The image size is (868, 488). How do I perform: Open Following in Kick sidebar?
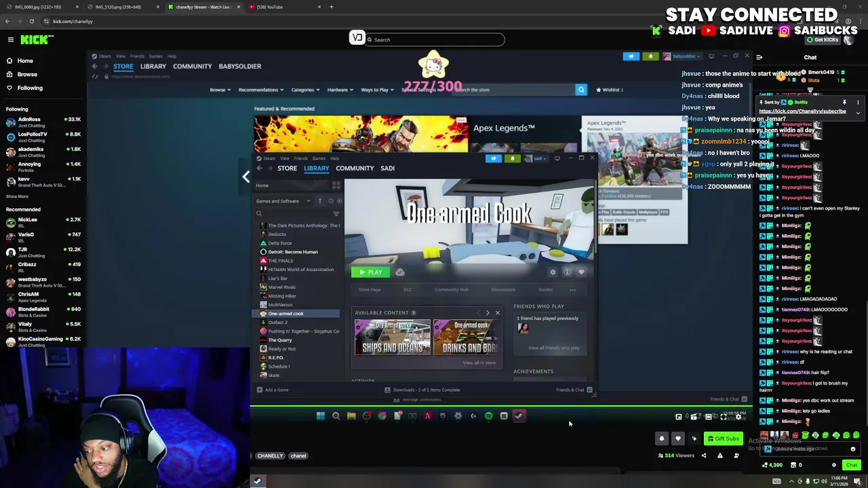pyautogui.click(x=30, y=87)
